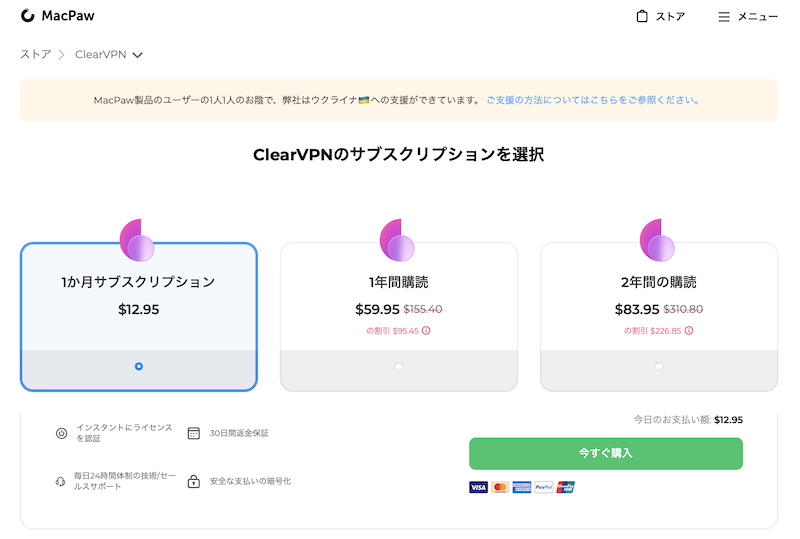Click the 今すぐ購入 button

click(x=606, y=453)
